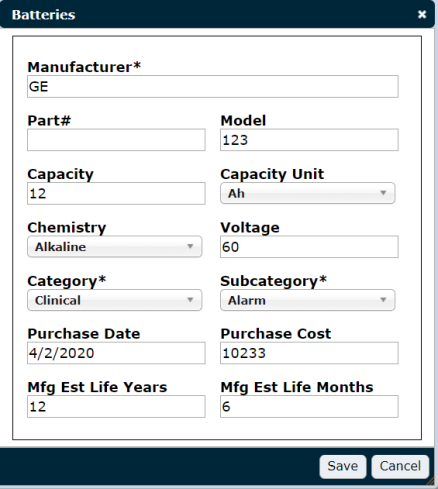Cancel the battery dialog changes
This screenshot has width=438, height=489.
point(400,466)
